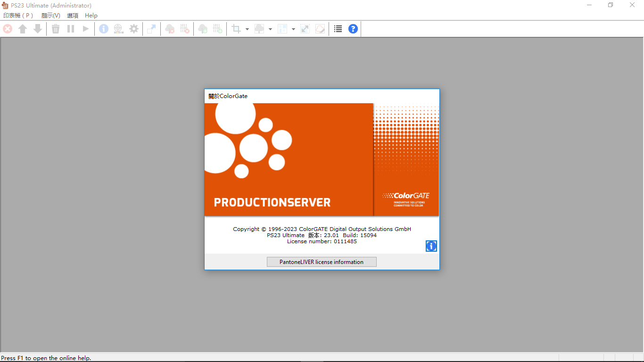Click the red cancel job toolbar icon
This screenshot has width=644, height=362.
[x=8, y=29]
